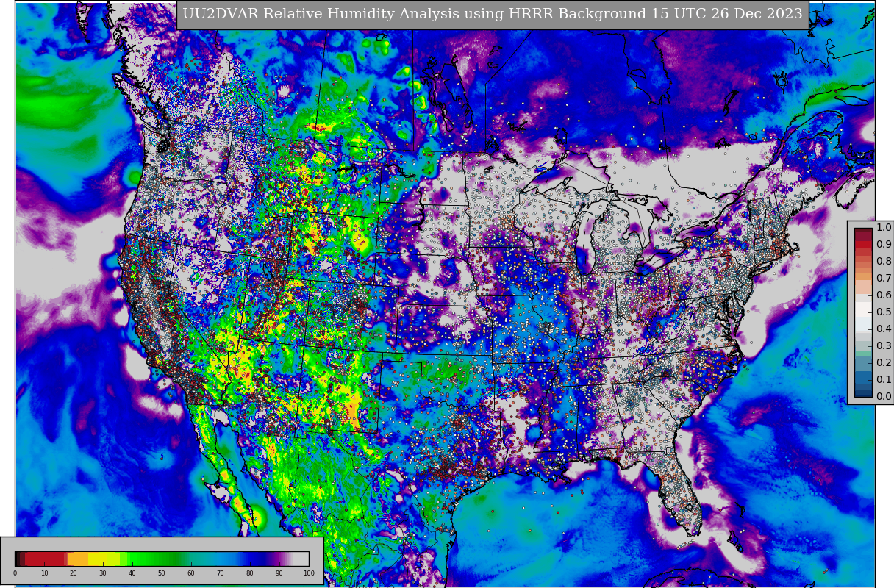Click the 100 tick label on humidity colorbar
Image resolution: width=894 pixels, height=588 pixels.
309,573
